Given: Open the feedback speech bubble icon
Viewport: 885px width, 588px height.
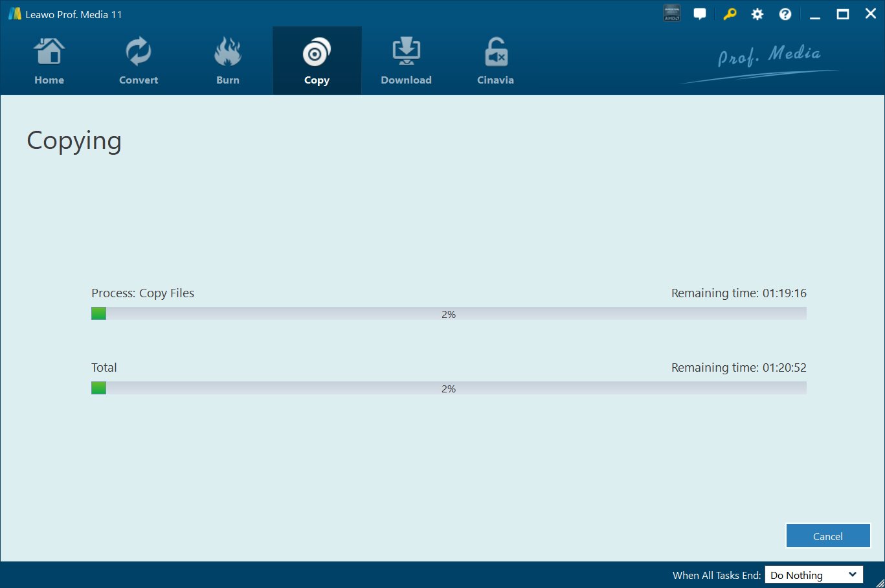Looking at the screenshot, I should (x=700, y=14).
